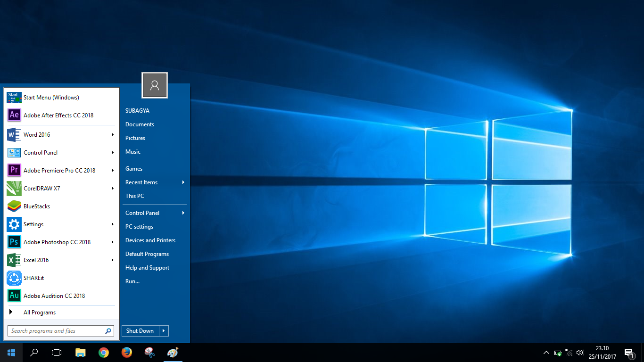Open the arrow next to Shut Down
The height and width of the screenshot is (362, 644).
click(x=164, y=331)
